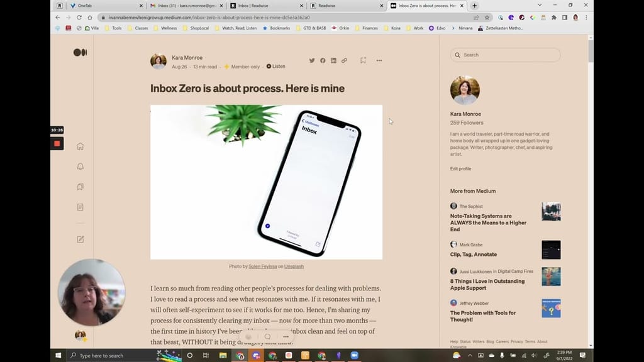Share the article on Twitter
The image size is (644, 362).
312,60
